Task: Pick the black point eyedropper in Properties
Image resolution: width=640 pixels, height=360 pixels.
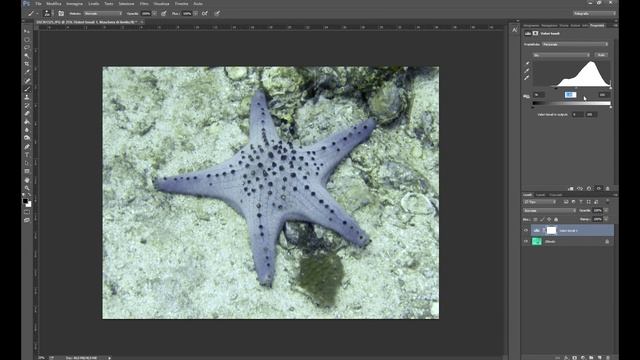Action: tap(527, 63)
